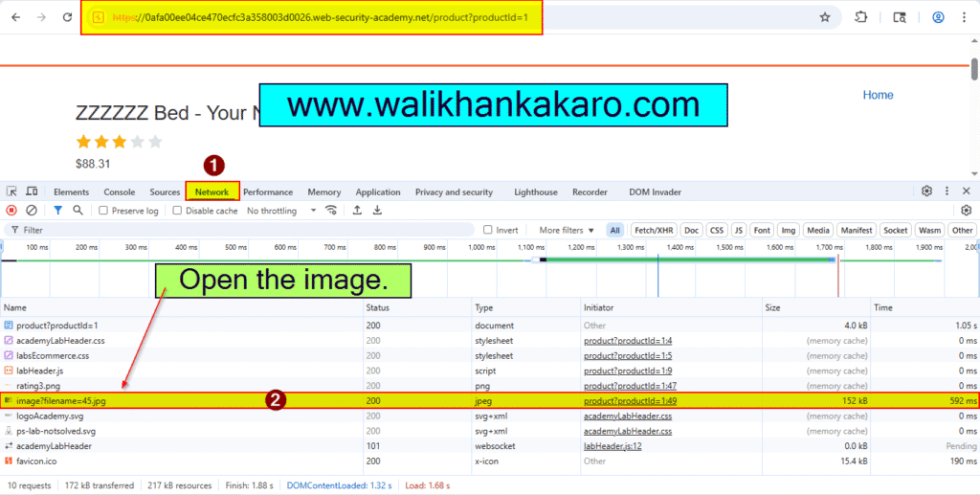Image resolution: width=980 pixels, height=495 pixels.
Task: Filter requests by Wasm type
Action: tap(930, 230)
